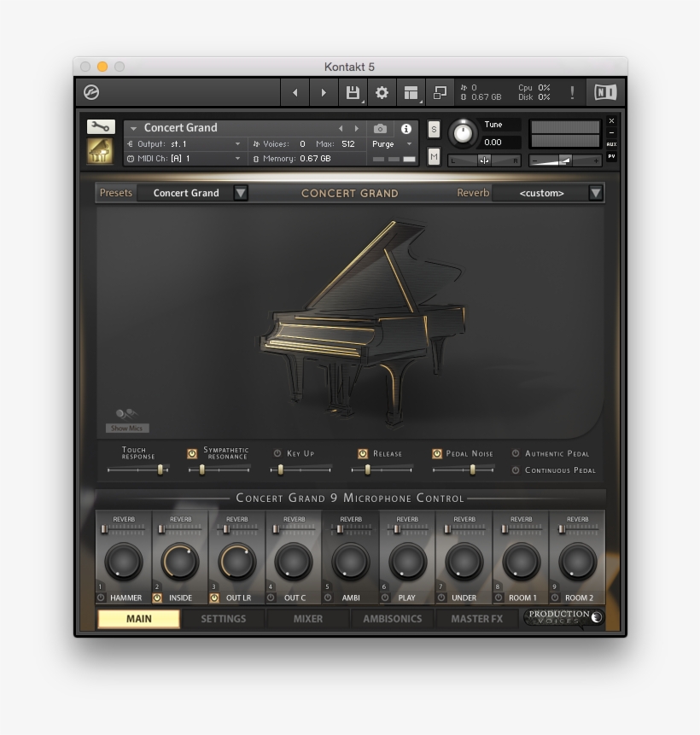Switch to the SETTINGS tab

click(x=223, y=618)
